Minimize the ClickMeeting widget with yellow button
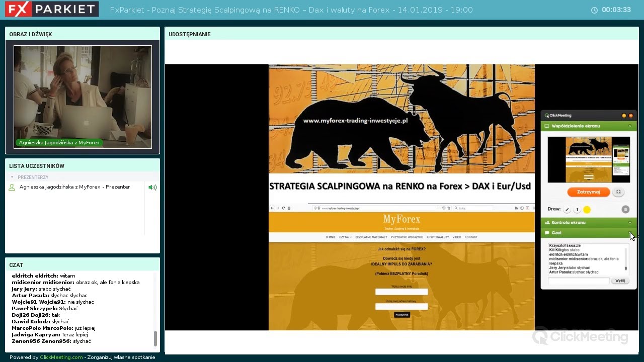Screen dimensions: 644x362 coord(624,116)
